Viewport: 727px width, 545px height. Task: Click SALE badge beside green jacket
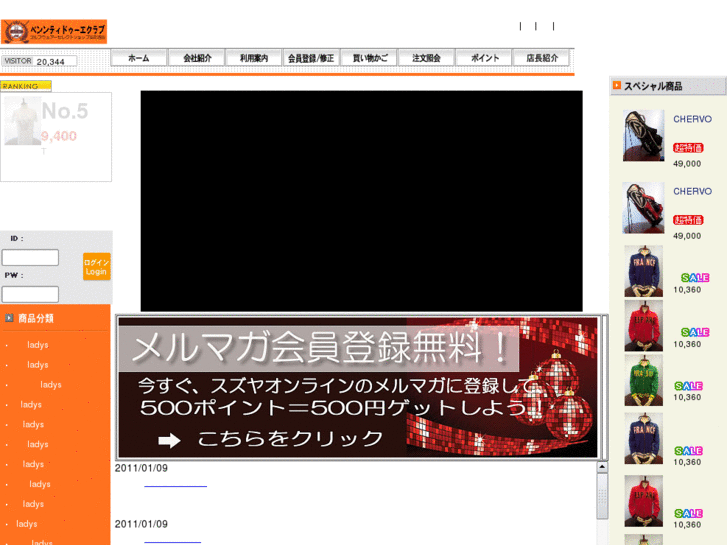pos(689,386)
